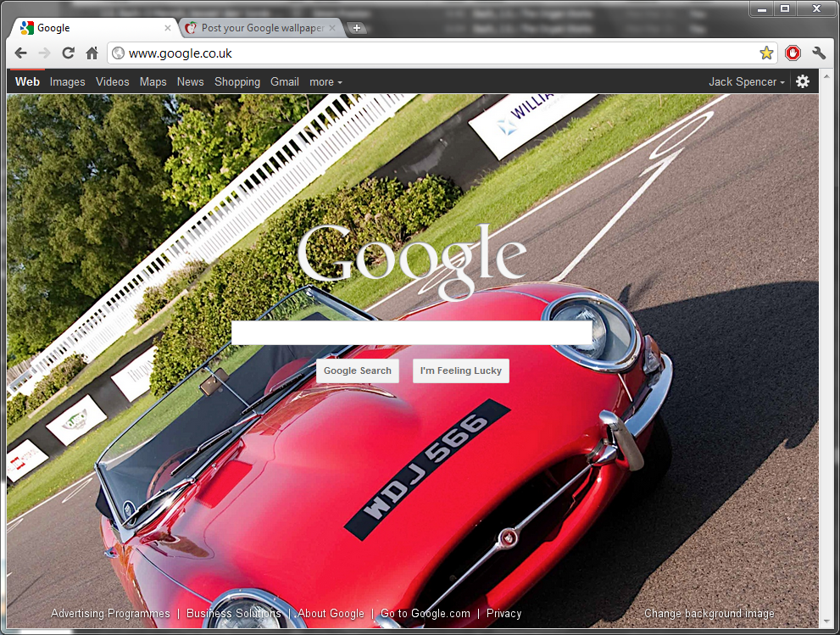Select Web in Google navigation bar
Screen dimensions: 840x635
coord(27,81)
